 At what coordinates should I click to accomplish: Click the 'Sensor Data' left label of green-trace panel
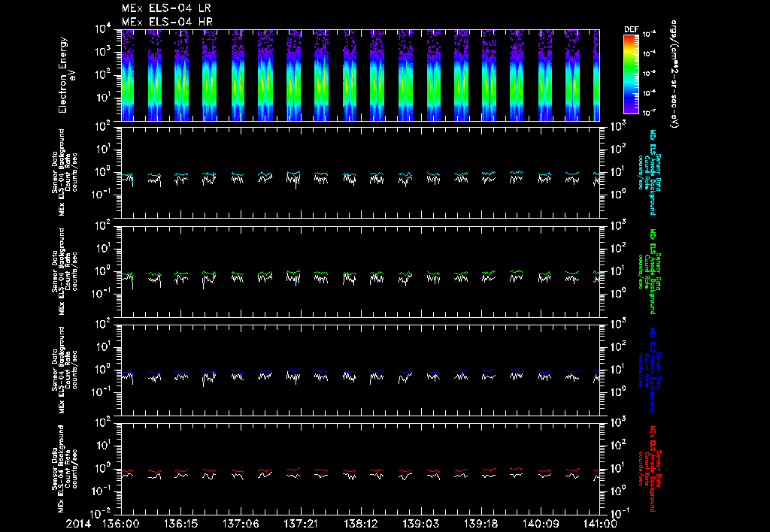click(x=54, y=271)
